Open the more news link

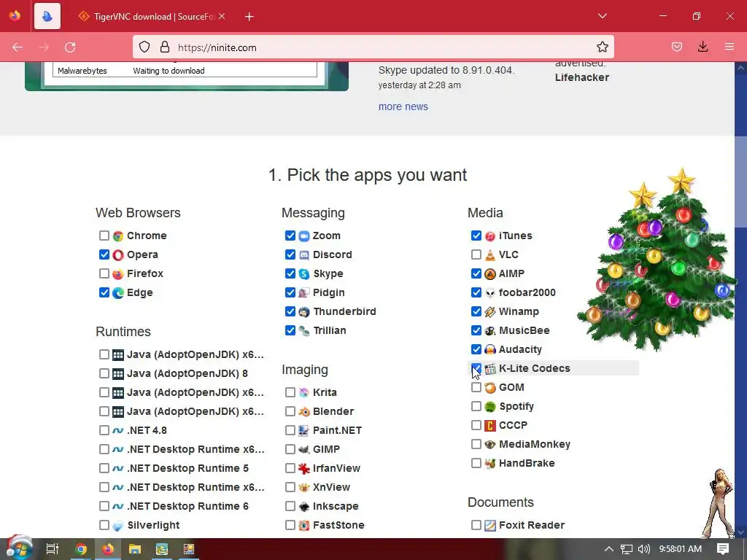point(403,106)
